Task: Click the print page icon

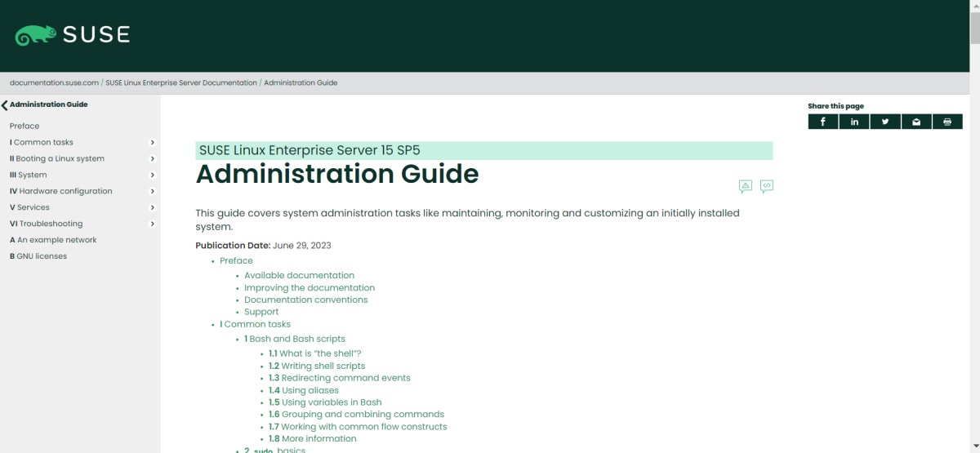Action: (947, 122)
